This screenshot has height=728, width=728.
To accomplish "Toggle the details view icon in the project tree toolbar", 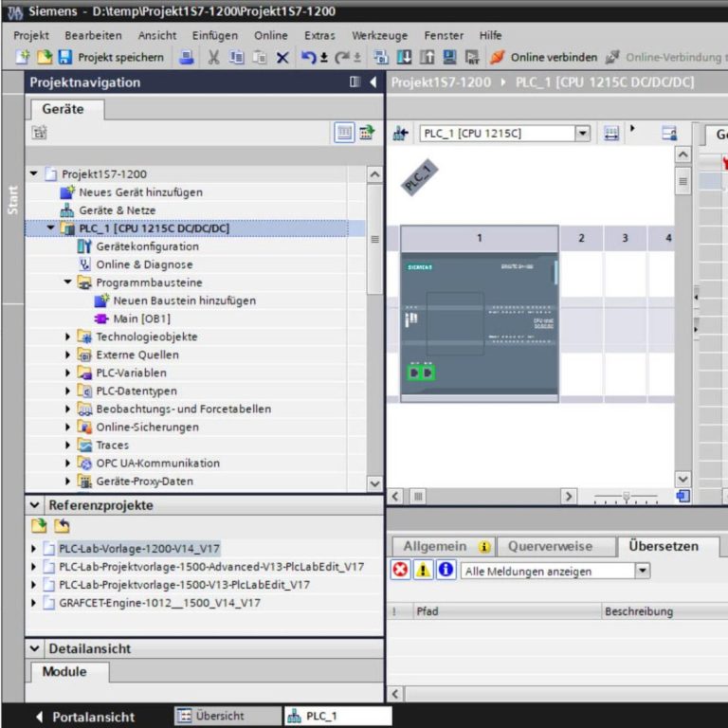I will pyautogui.click(x=344, y=133).
